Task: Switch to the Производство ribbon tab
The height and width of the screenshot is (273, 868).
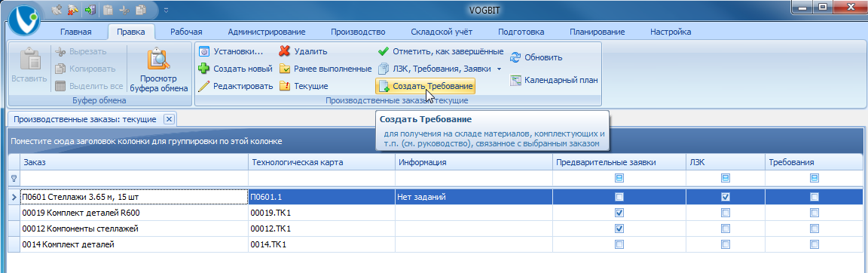Action: point(358,32)
